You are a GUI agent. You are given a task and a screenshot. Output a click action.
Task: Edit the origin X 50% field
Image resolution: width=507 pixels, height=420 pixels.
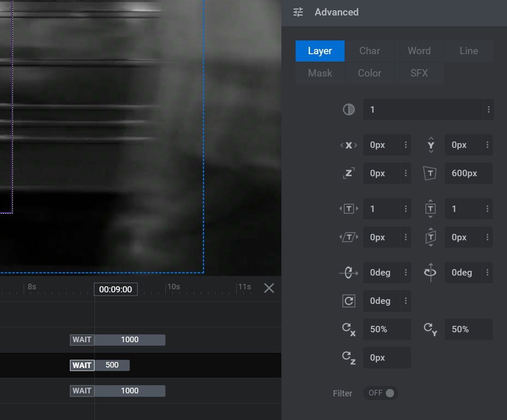pos(387,329)
